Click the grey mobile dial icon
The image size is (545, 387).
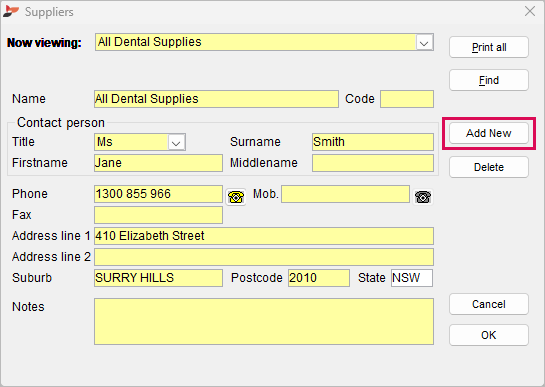[x=423, y=197]
